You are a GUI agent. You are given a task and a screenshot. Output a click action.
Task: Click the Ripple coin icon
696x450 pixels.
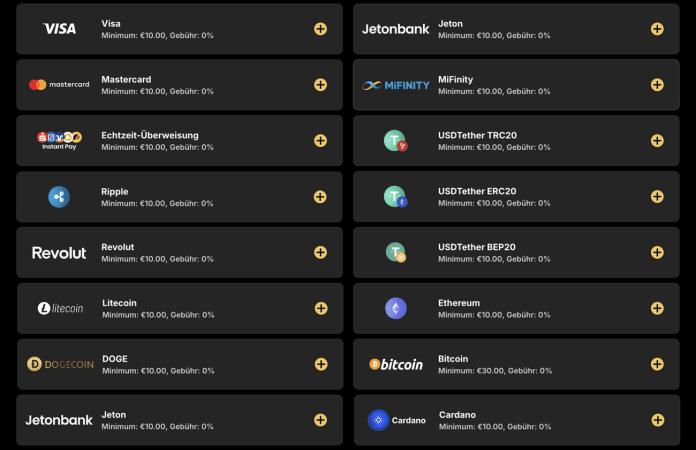coord(59,197)
